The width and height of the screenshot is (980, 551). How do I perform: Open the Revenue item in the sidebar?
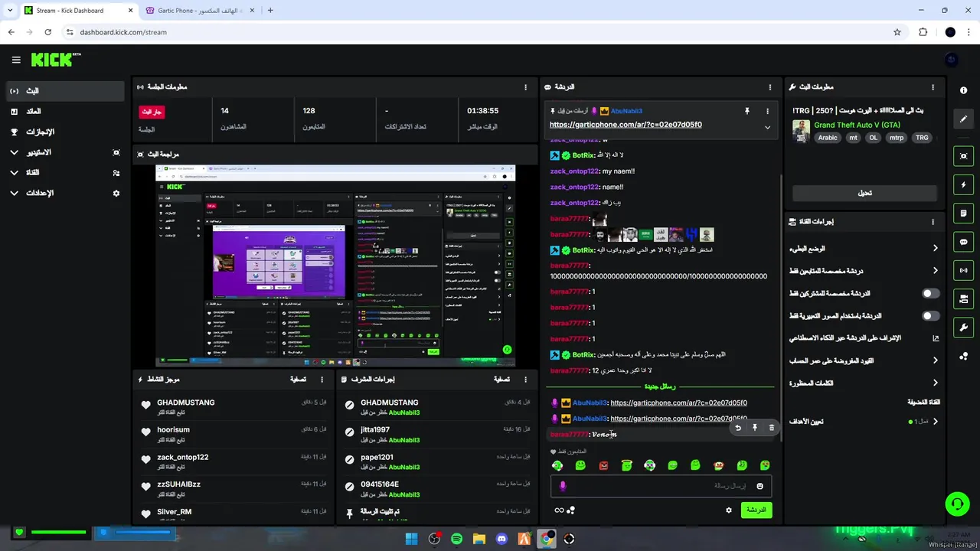click(64, 112)
